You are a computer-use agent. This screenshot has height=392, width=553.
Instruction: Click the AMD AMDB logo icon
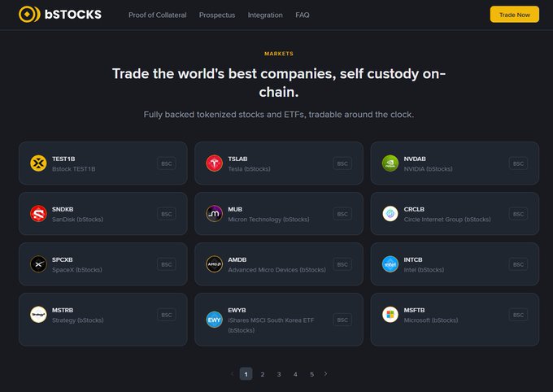(x=214, y=264)
